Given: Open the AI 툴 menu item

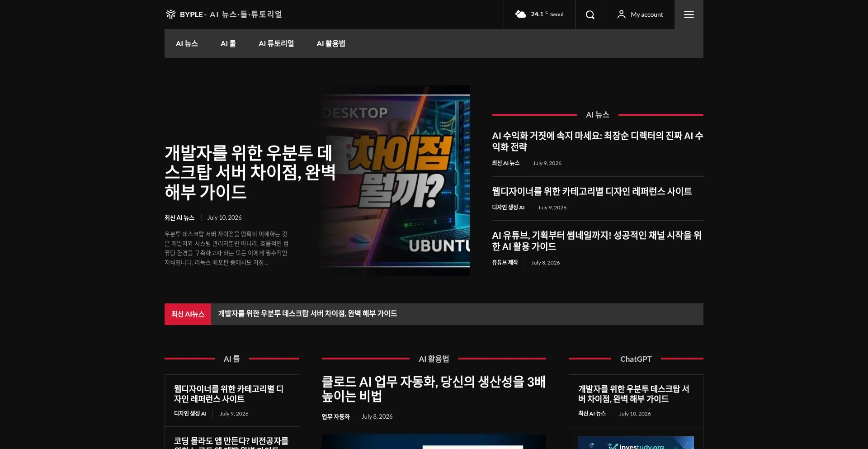Looking at the screenshot, I should [x=228, y=43].
